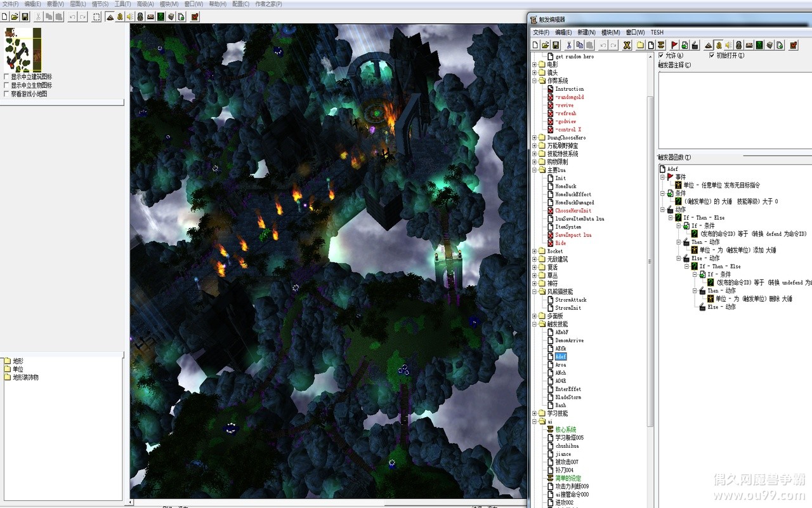The image size is (812, 508).
Task: Click the New Event red flag icon
Action: click(674, 45)
